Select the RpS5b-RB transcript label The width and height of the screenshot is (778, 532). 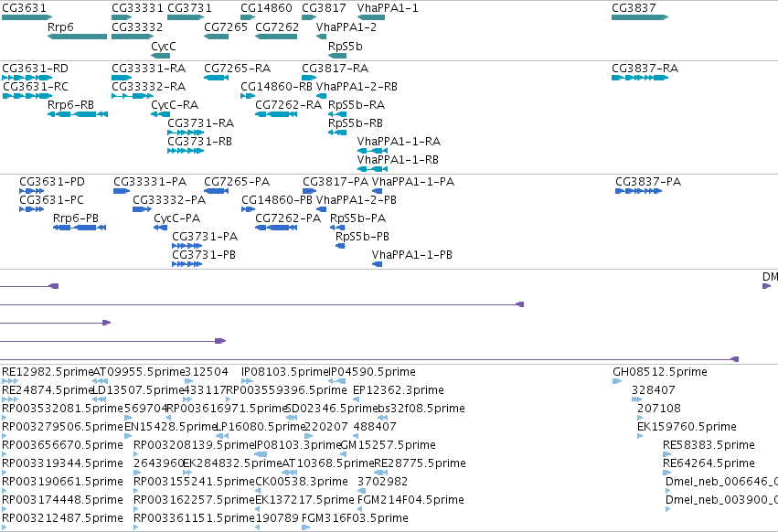pyautogui.click(x=356, y=123)
